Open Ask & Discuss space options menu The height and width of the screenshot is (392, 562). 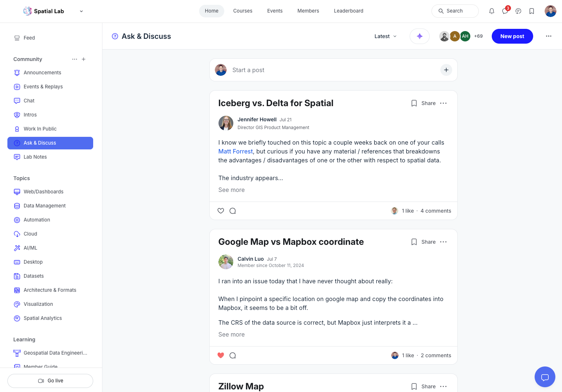[549, 36]
